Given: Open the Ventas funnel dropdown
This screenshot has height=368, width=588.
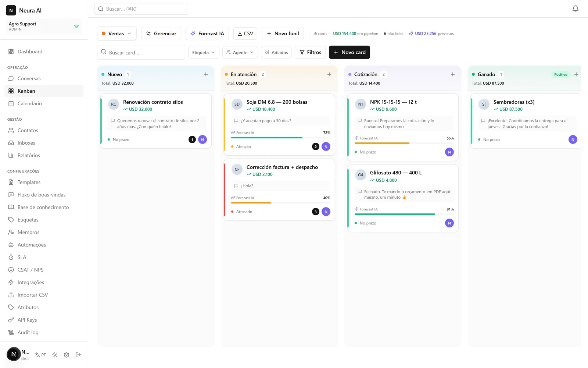Looking at the screenshot, I should coord(116,33).
